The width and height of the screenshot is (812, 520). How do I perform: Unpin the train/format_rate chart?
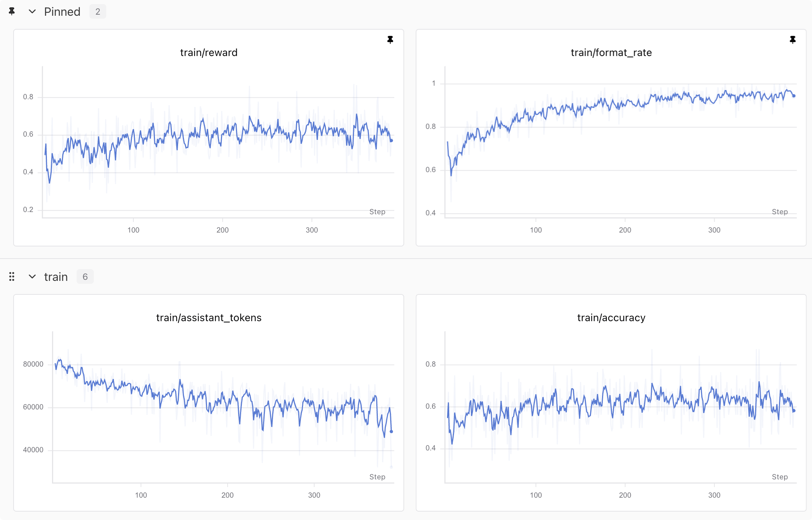(793, 40)
